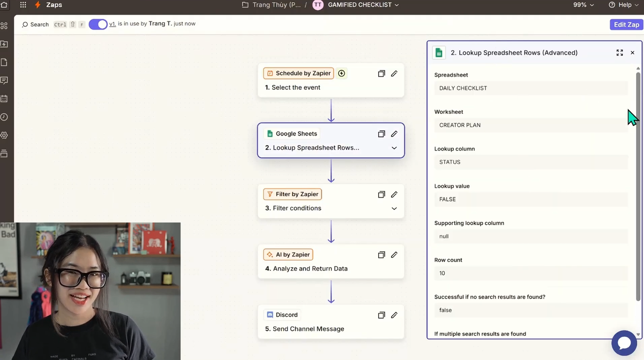Open the chat support bubble
Viewport: 644px width, 360px height.
624,343
